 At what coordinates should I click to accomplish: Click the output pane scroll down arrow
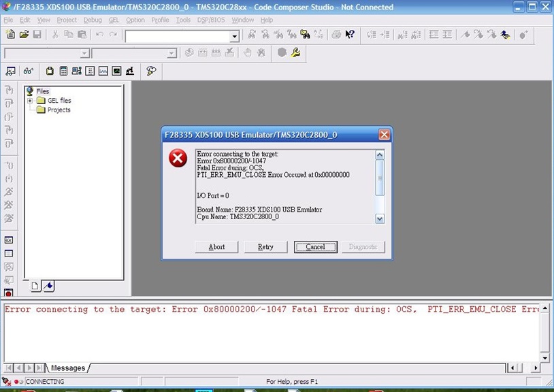coord(545,358)
